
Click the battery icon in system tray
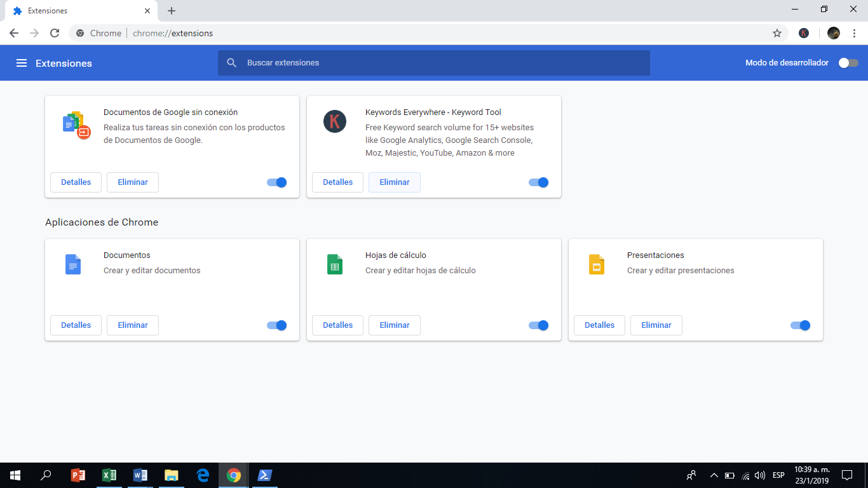729,475
